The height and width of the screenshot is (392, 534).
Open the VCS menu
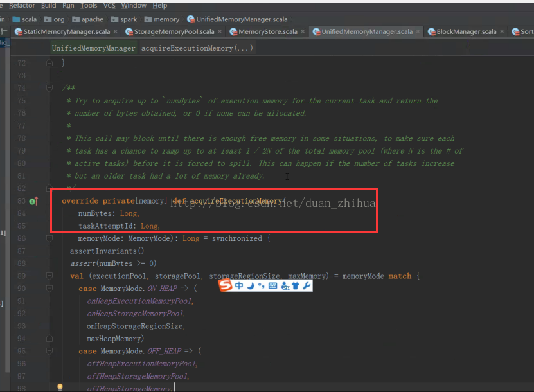[109, 5]
